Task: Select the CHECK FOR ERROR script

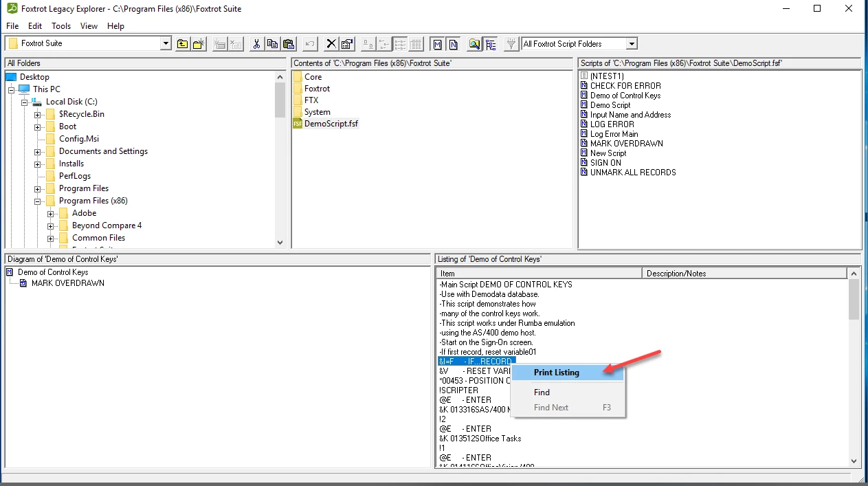Action: [625, 86]
